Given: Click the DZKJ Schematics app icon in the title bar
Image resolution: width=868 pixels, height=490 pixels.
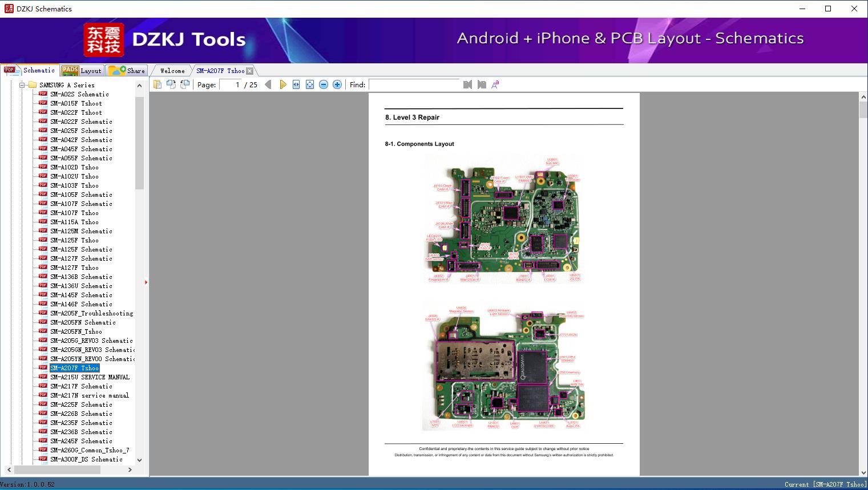Looking at the screenshot, I should click(x=9, y=9).
